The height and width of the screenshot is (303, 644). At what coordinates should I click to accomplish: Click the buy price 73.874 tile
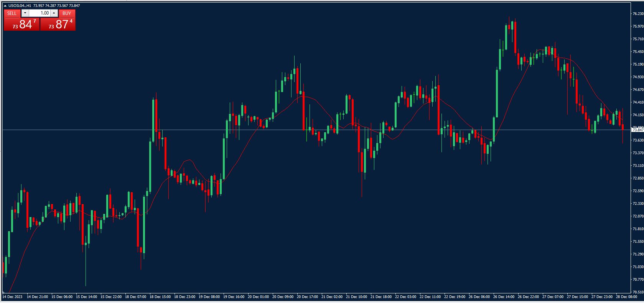[x=58, y=24]
